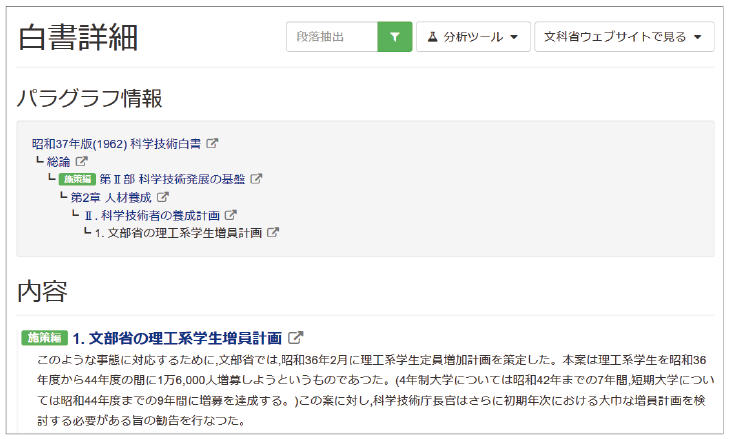The image size is (729, 439).
Task: Click external link icon beside 科学技術者の養成計画
Action: click(231, 215)
